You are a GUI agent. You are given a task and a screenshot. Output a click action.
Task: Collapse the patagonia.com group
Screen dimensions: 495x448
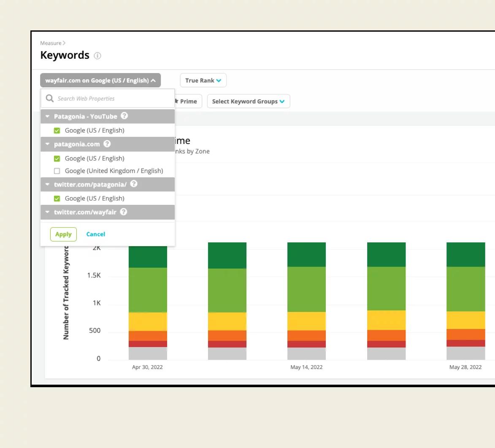(x=47, y=144)
